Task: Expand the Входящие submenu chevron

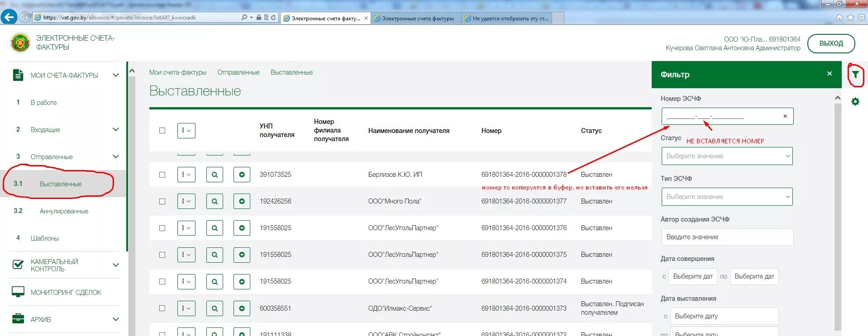Action: pyautogui.click(x=116, y=129)
